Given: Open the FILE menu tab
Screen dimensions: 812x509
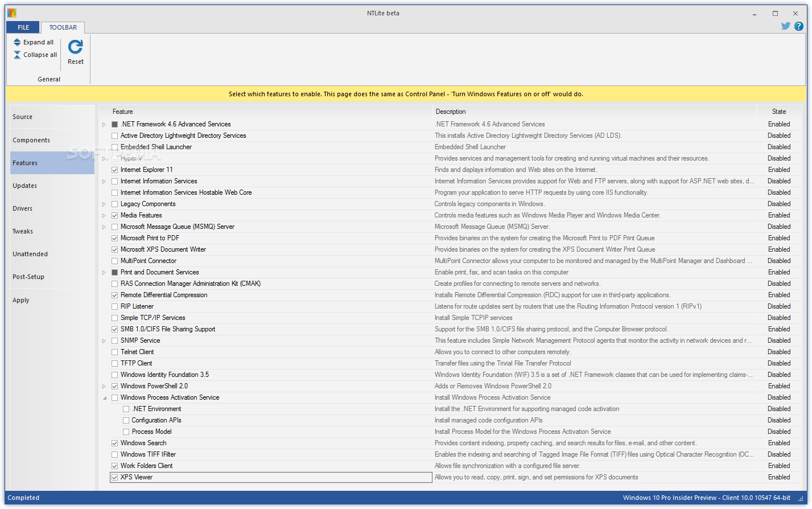Looking at the screenshot, I should point(23,27).
